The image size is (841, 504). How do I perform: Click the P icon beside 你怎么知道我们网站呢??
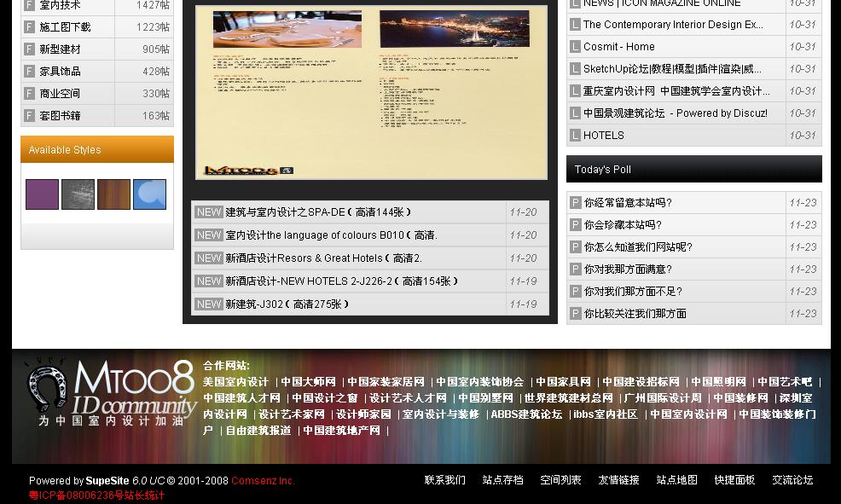pyautogui.click(x=576, y=246)
